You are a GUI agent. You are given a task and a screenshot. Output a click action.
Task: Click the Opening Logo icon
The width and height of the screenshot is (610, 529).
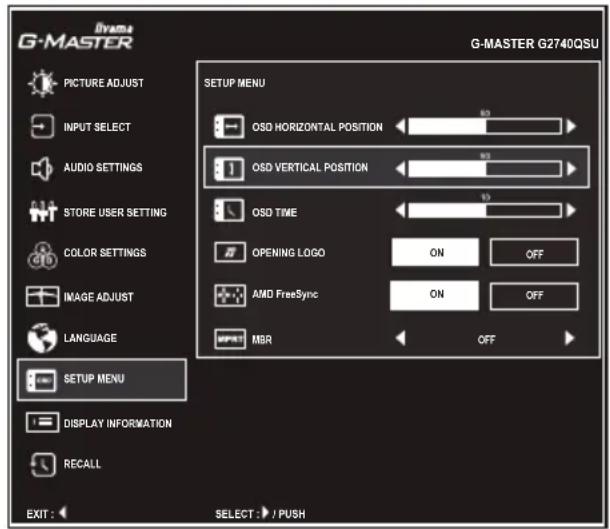coord(230,252)
